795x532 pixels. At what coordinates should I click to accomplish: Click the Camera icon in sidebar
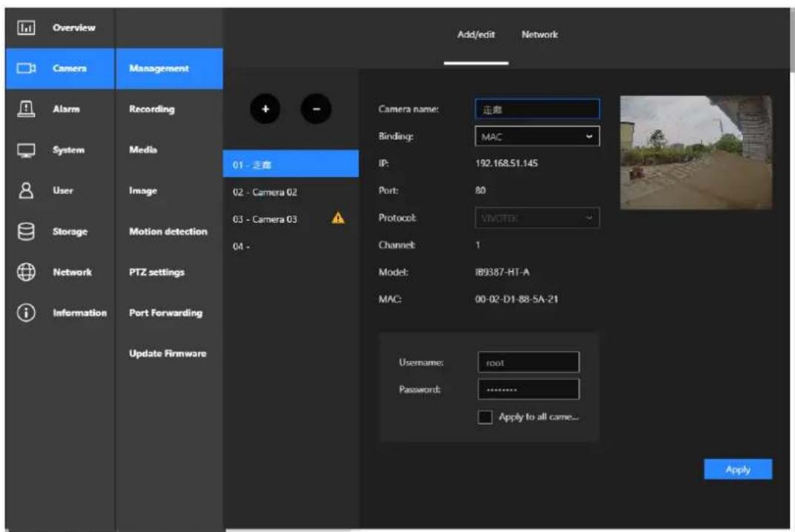point(26,68)
